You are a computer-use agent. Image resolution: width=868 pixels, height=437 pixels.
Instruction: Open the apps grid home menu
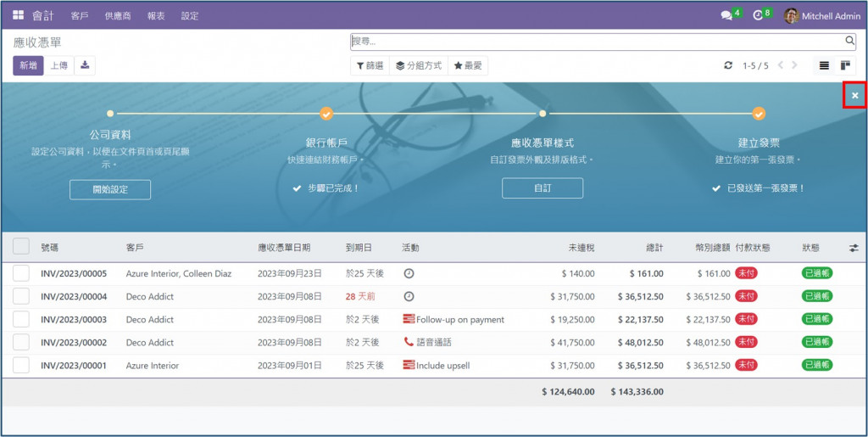tap(19, 15)
